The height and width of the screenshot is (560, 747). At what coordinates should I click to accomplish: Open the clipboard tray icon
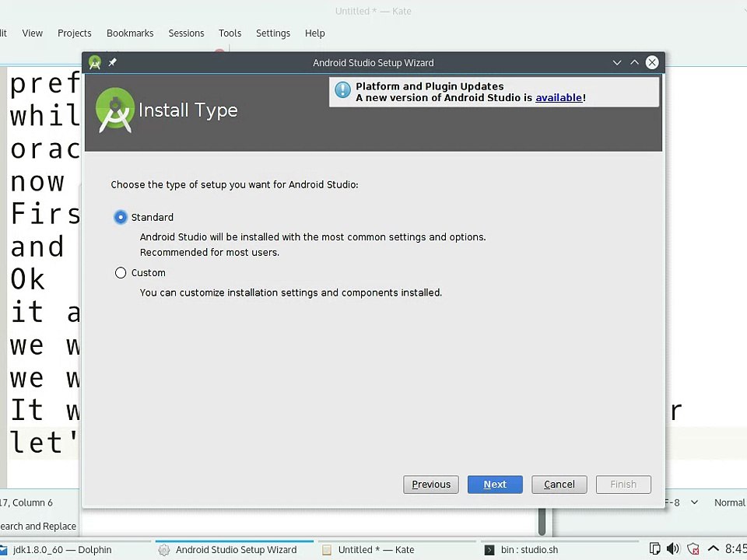654,549
